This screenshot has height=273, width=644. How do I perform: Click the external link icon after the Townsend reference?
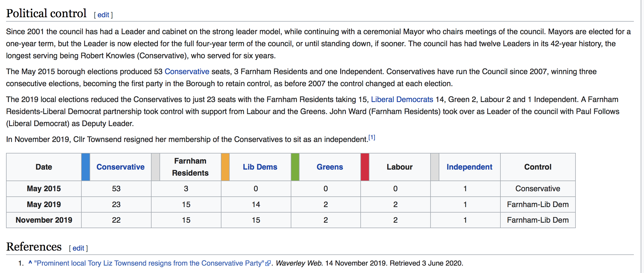pyautogui.click(x=268, y=263)
